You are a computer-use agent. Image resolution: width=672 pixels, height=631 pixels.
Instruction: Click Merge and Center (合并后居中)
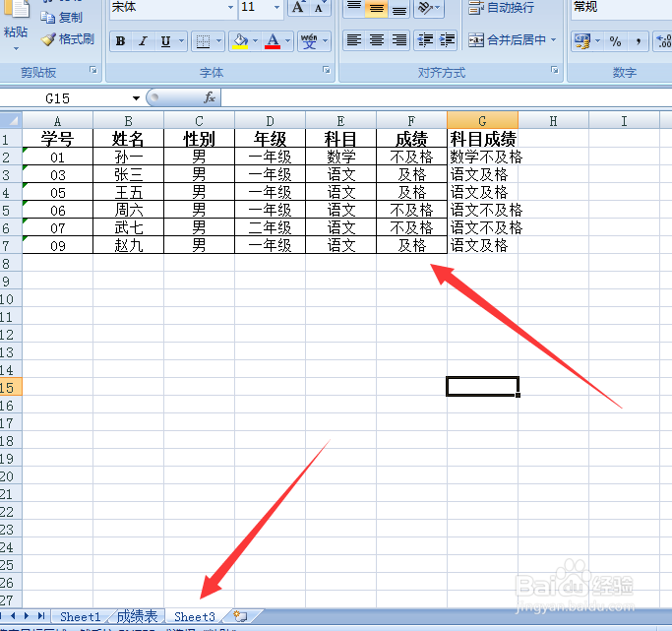point(507,40)
